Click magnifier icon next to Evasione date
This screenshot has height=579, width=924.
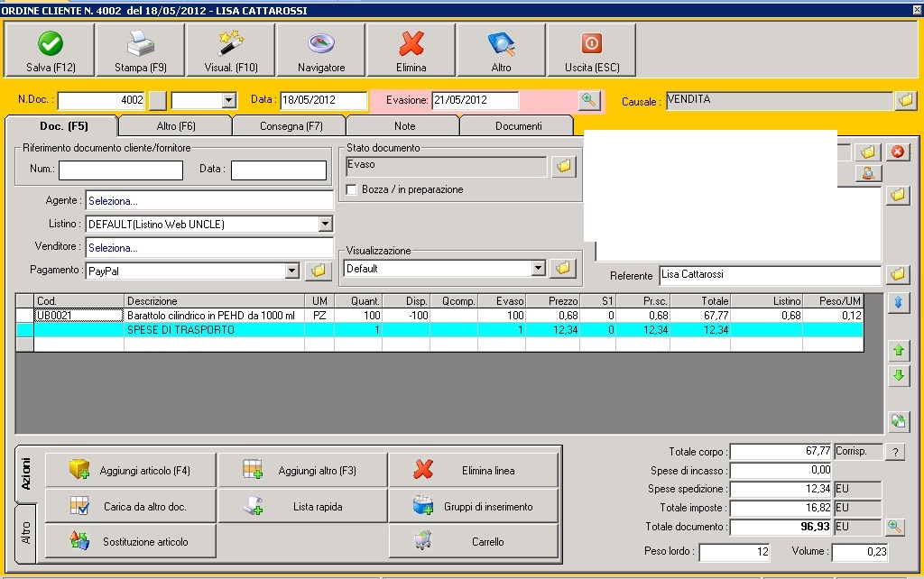(x=588, y=100)
